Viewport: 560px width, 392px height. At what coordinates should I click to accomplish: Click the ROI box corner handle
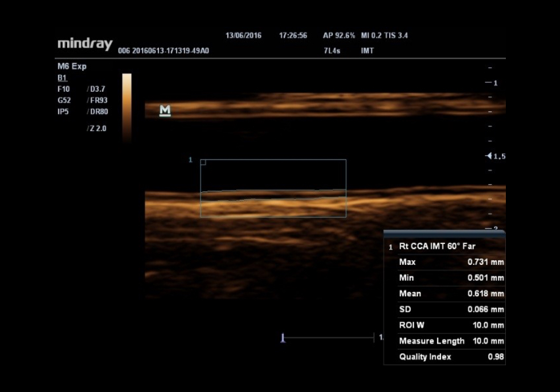[203, 162]
